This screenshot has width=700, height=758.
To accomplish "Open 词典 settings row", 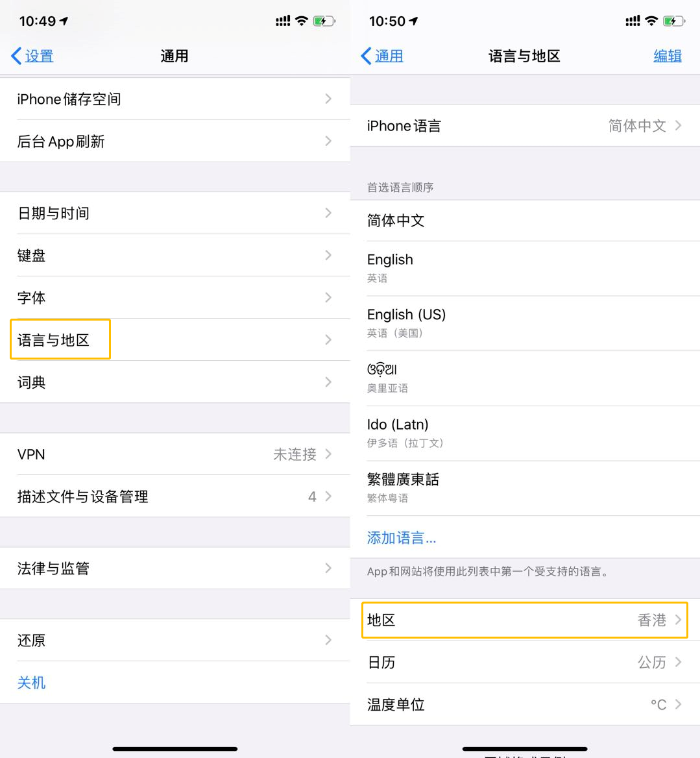I will click(x=175, y=382).
